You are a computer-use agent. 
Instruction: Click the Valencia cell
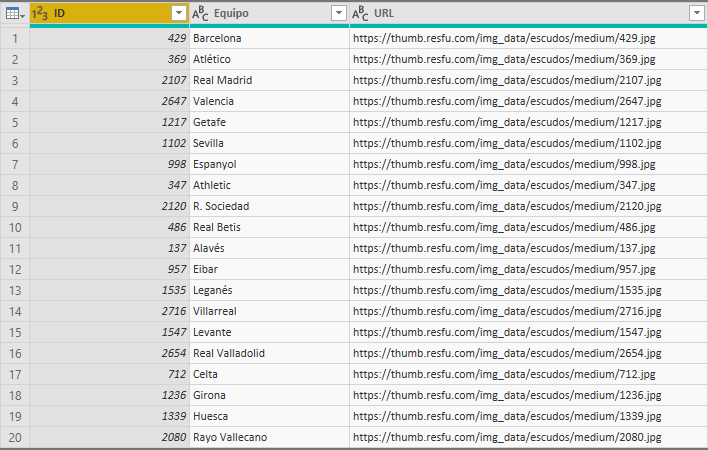[x=269, y=101]
